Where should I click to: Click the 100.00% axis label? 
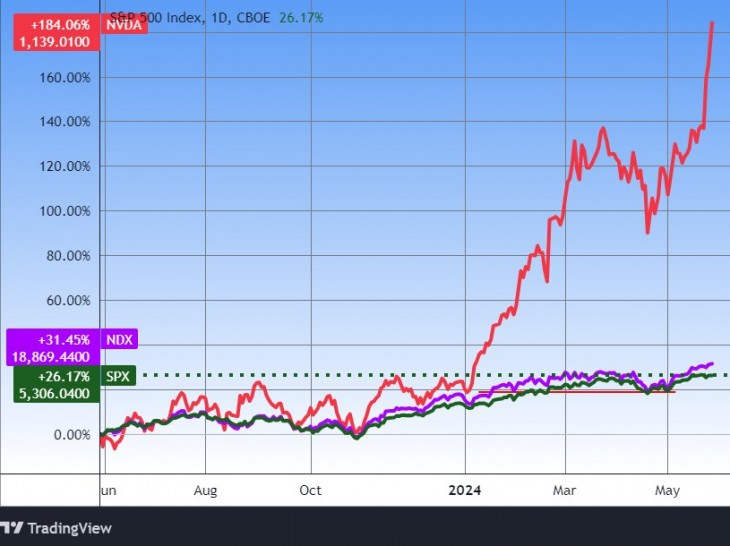pos(65,211)
